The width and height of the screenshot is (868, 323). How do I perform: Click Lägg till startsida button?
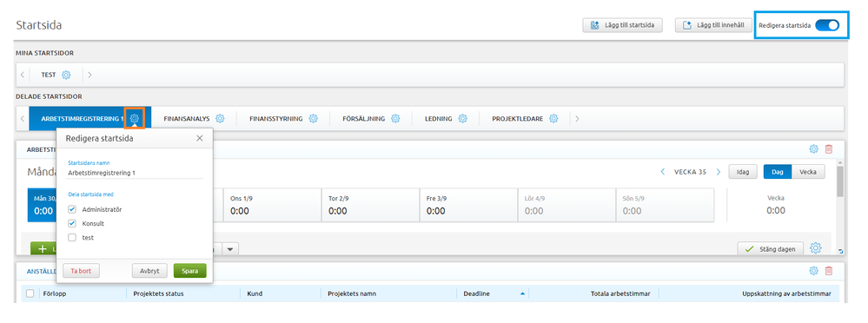click(x=622, y=25)
